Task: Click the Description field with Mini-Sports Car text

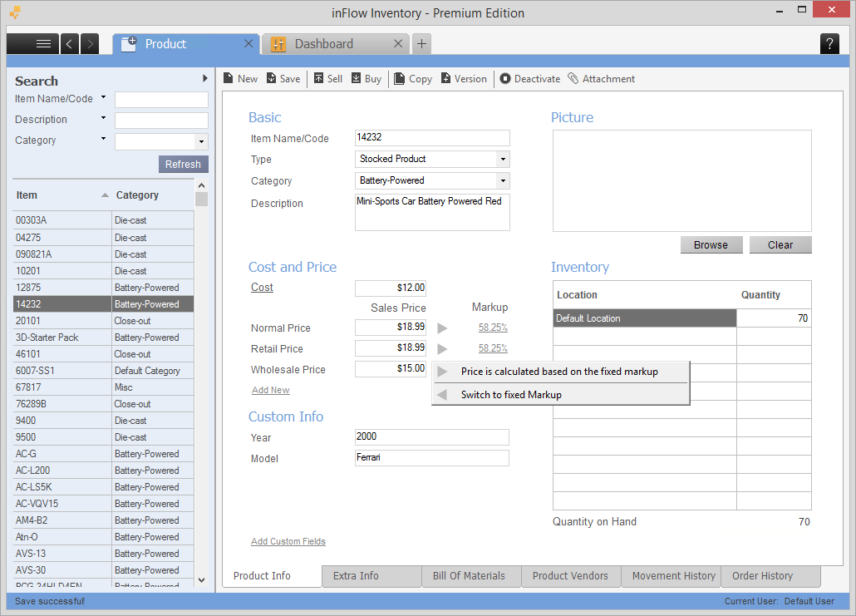Action: tap(432, 213)
